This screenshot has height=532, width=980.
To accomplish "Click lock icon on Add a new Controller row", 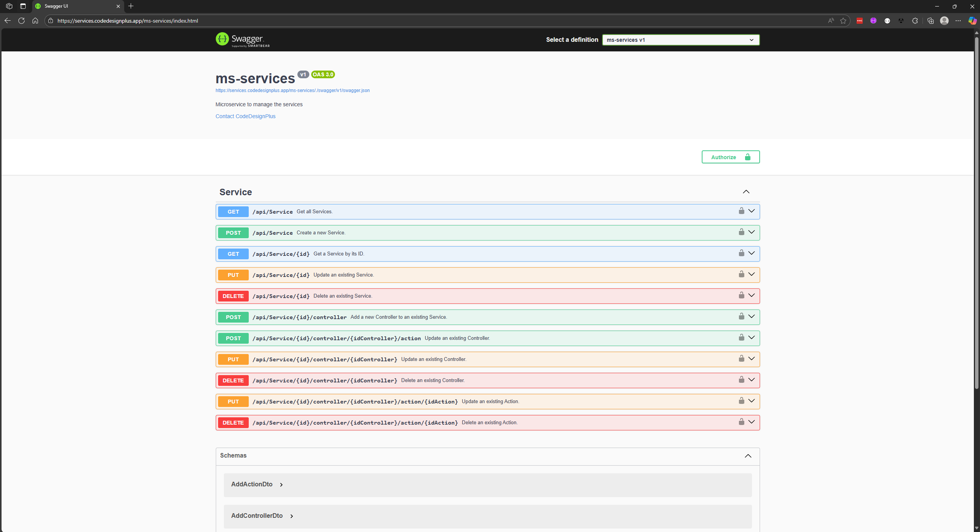I will click(x=741, y=316).
